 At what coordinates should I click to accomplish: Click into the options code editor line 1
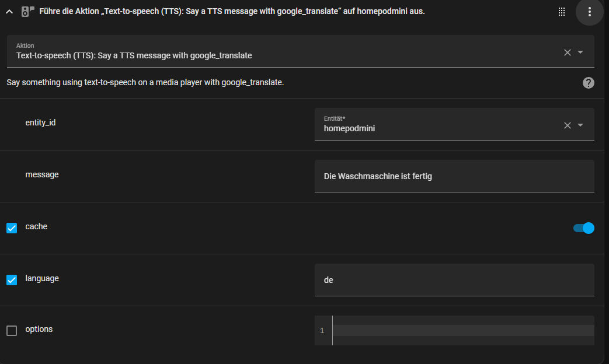click(x=463, y=330)
